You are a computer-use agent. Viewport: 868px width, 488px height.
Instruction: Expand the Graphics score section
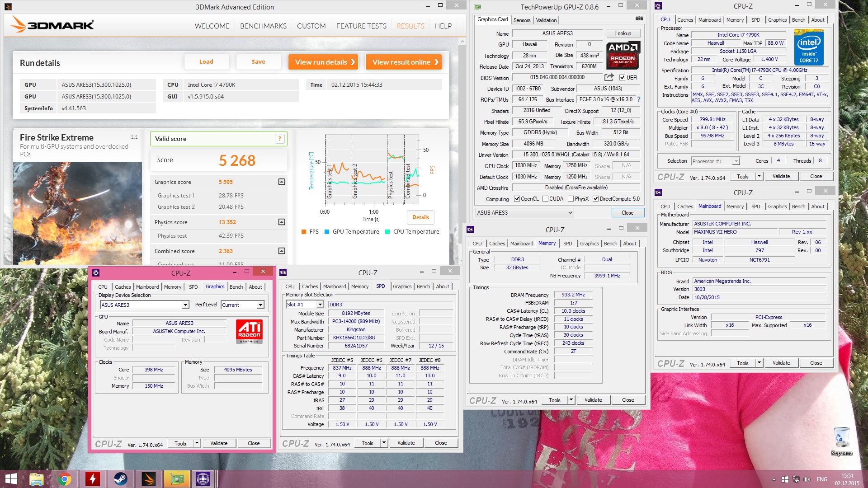pos(281,182)
